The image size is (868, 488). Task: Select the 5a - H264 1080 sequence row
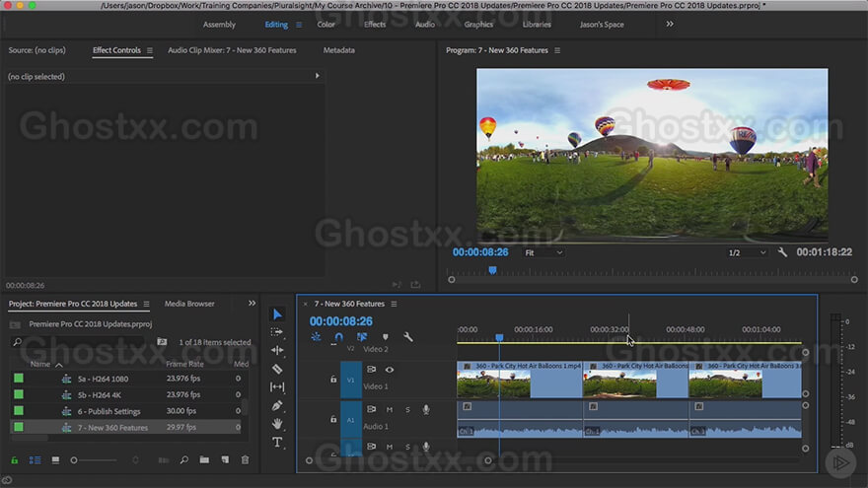coord(125,379)
